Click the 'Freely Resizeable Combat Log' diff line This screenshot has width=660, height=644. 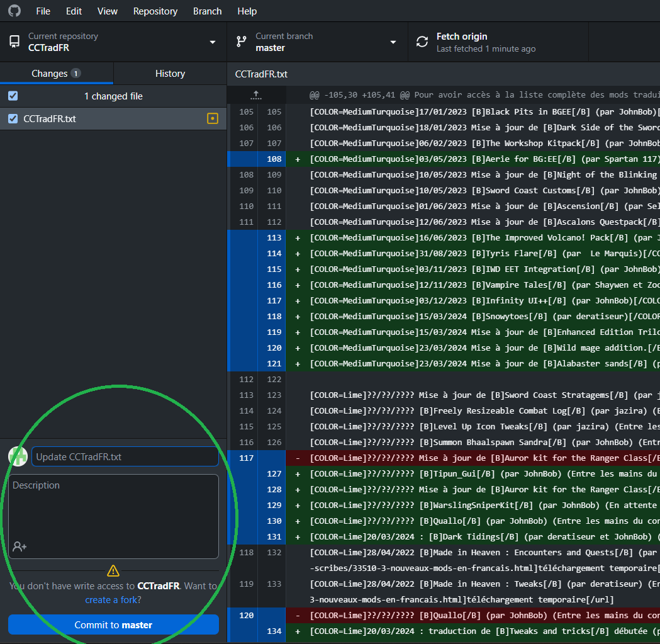473,411
